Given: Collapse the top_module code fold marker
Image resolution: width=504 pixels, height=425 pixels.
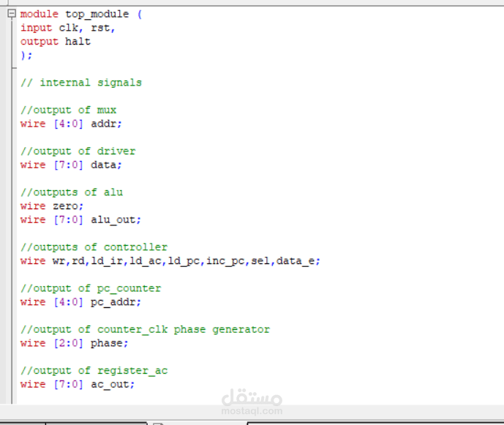Looking at the screenshot, I should click(12, 13).
